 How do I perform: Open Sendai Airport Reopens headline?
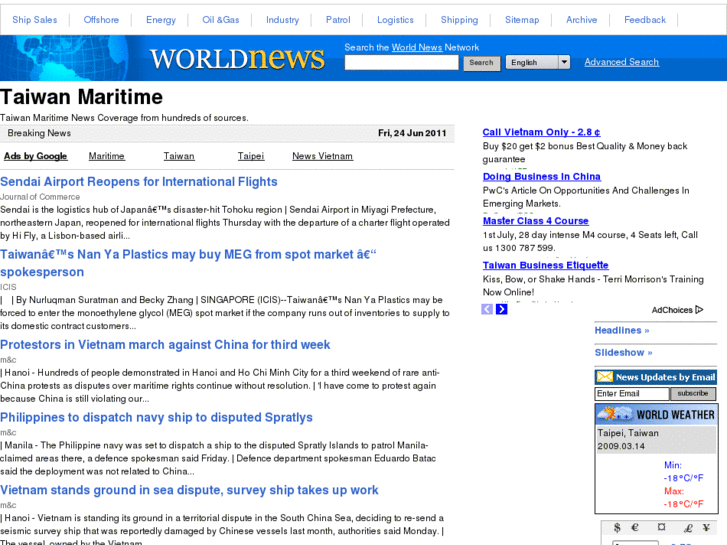(x=139, y=181)
